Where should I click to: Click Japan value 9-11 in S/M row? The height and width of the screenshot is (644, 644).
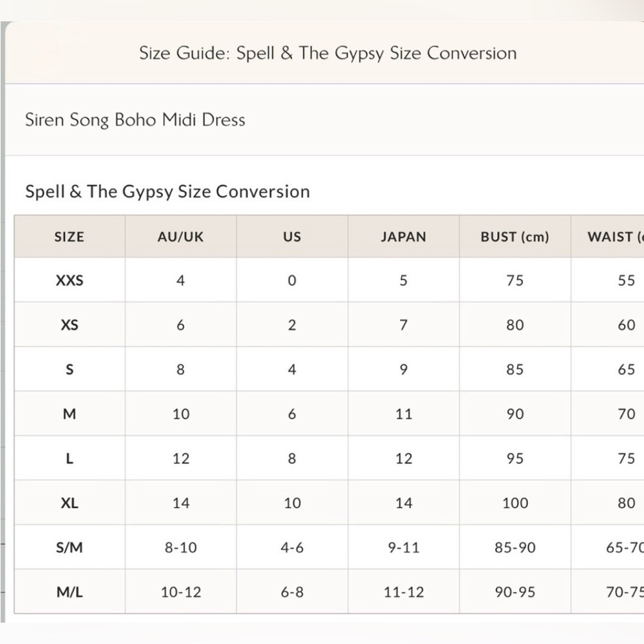point(404,547)
